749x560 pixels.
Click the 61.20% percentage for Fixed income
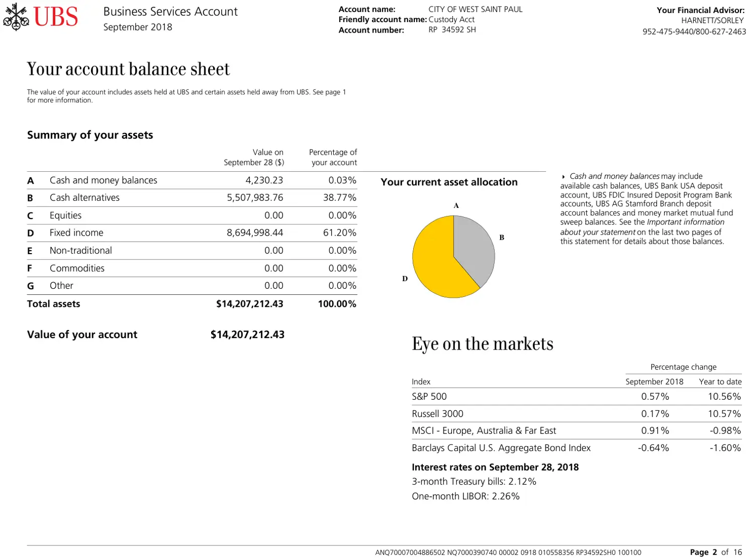340,233
